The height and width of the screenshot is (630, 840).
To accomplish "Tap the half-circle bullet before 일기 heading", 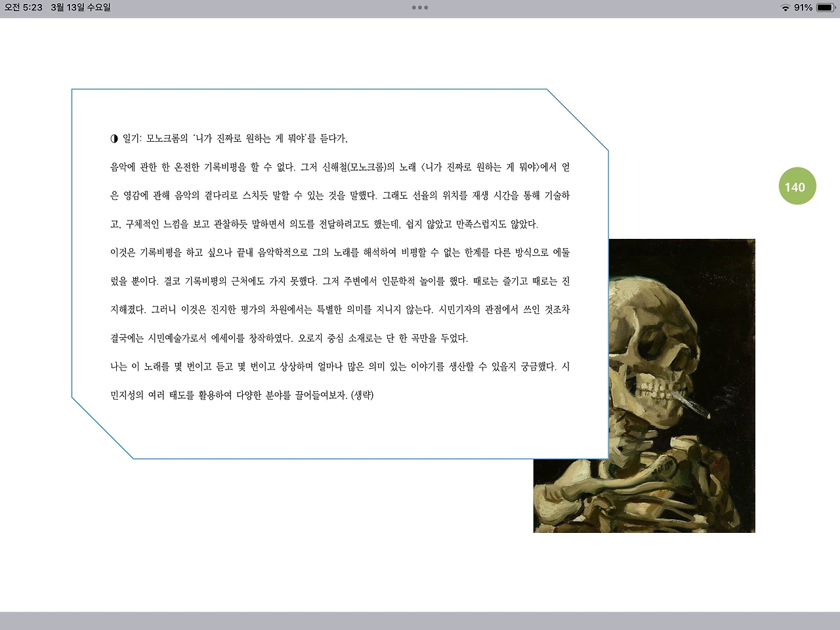I will (x=114, y=138).
